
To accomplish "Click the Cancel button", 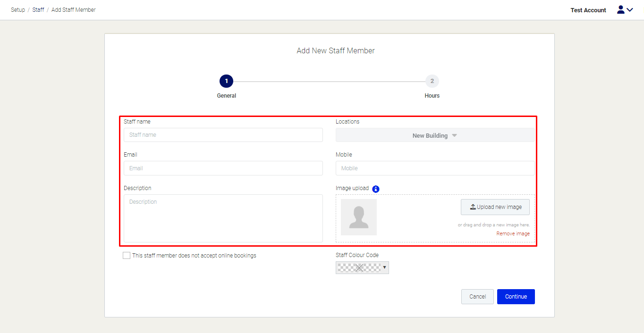I will click(x=477, y=297).
